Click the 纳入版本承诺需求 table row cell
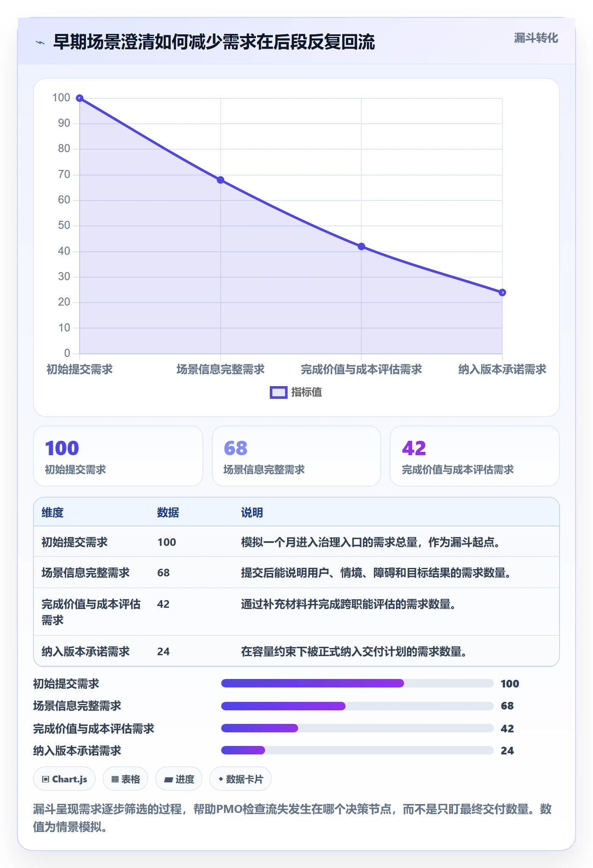Viewport: 593px width, 868px height. point(86,652)
